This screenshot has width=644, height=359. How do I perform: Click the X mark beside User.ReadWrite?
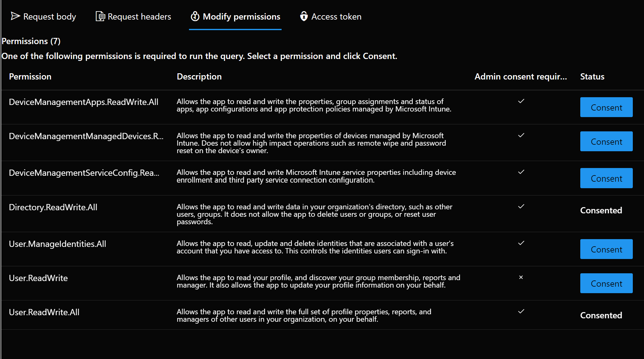(x=521, y=277)
